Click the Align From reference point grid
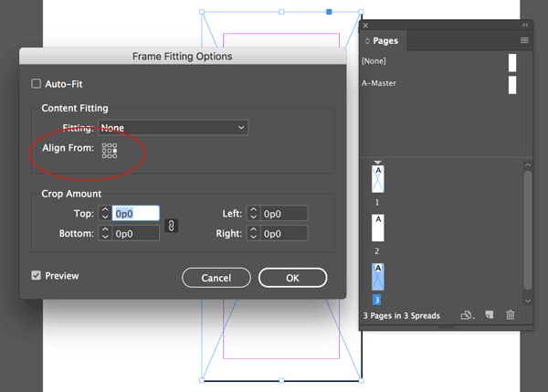 (x=110, y=151)
